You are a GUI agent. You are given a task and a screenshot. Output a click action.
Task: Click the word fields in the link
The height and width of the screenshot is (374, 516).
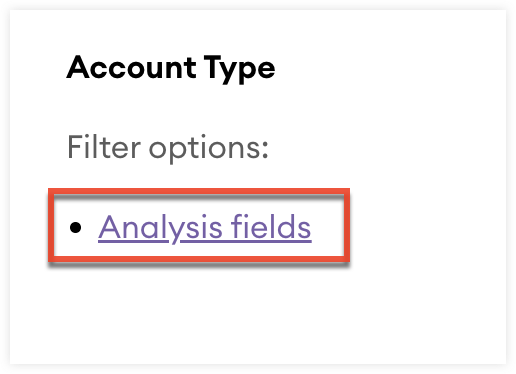[x=271, y=227]
